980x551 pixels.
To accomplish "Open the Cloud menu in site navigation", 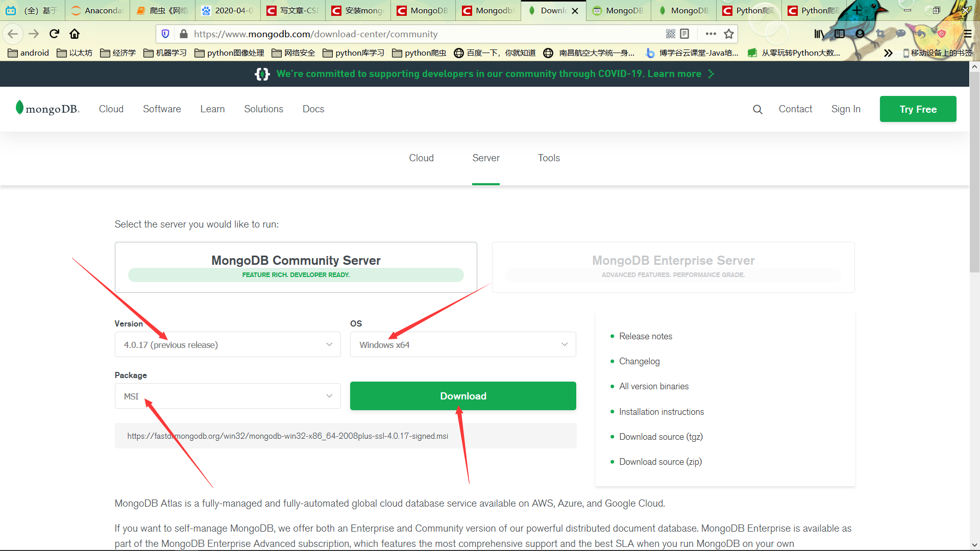I will coord(111,109).
